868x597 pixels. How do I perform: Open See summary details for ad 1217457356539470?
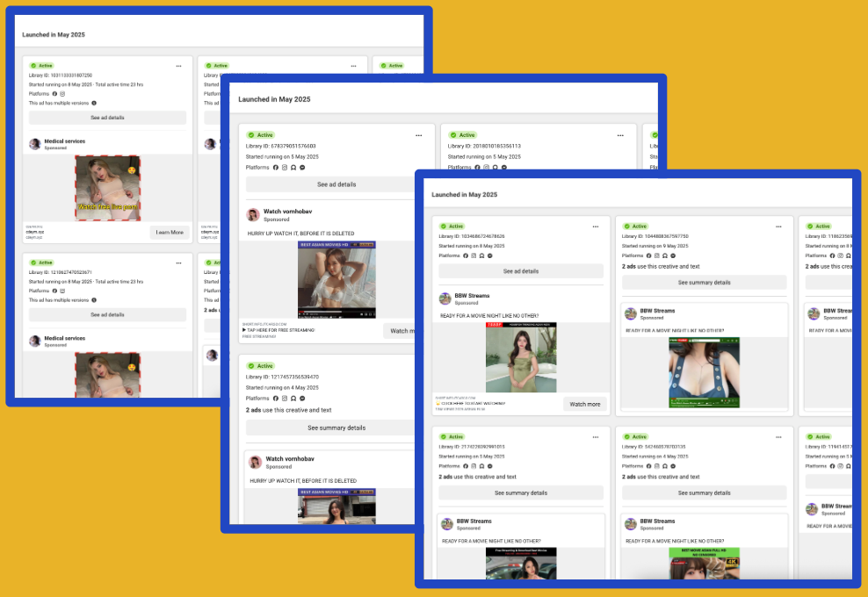tap(330, 428)
